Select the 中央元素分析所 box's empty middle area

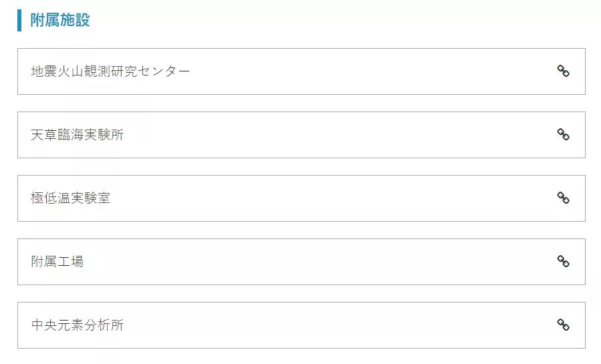(339, 325)
